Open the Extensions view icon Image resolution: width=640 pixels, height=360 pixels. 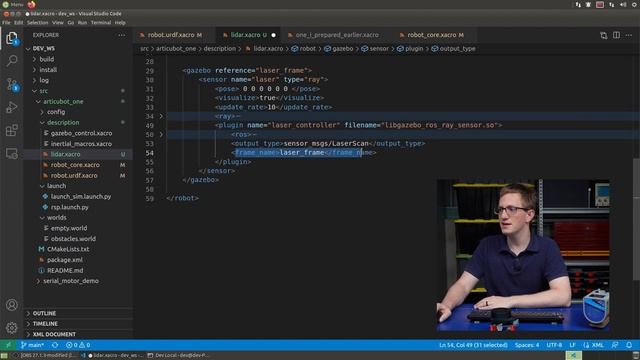coord(11,131)
